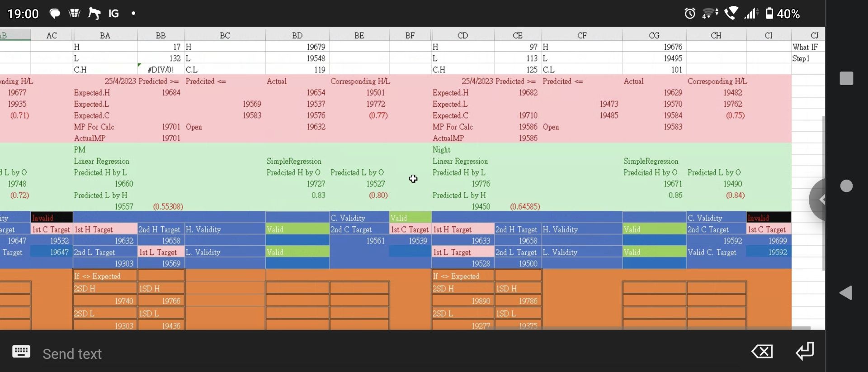
Task: Select column header BD
Action: [x=297, y=35]
